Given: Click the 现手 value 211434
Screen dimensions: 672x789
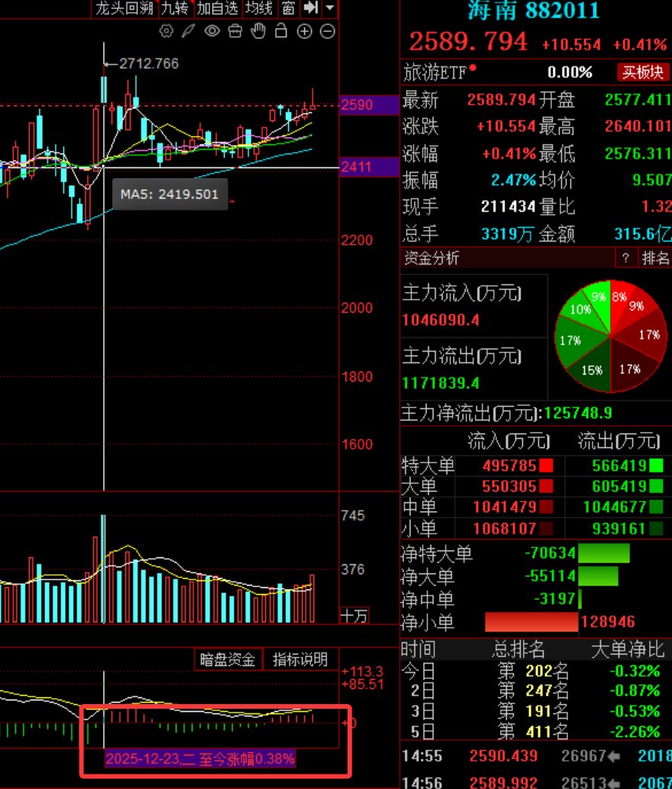Looking at the screenshot, I should click(x=508, y=207).
